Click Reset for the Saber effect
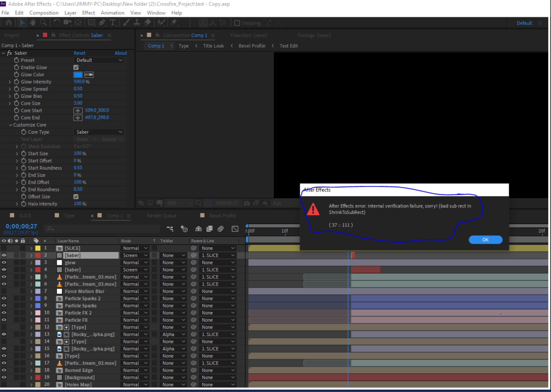This screenshot has height=392, width=551. 79,53
